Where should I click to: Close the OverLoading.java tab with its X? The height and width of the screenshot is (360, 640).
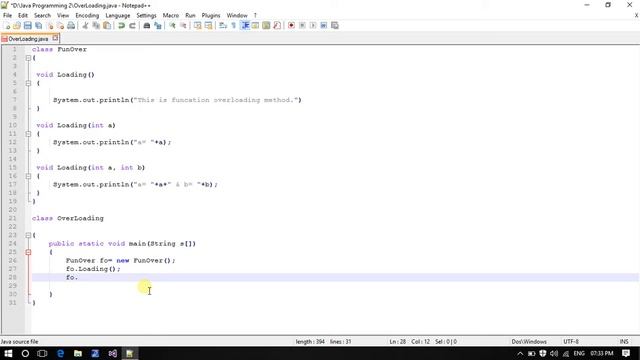pos(55,38)
